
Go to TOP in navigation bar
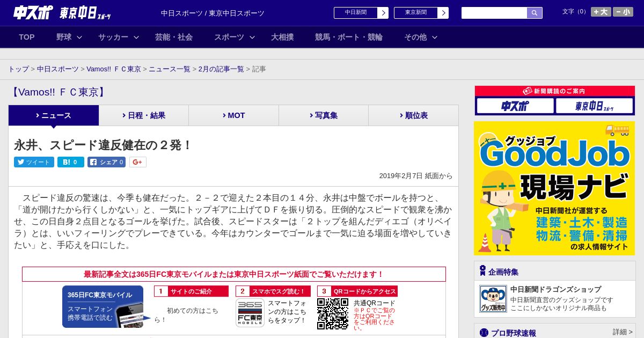tap(27, 37)
